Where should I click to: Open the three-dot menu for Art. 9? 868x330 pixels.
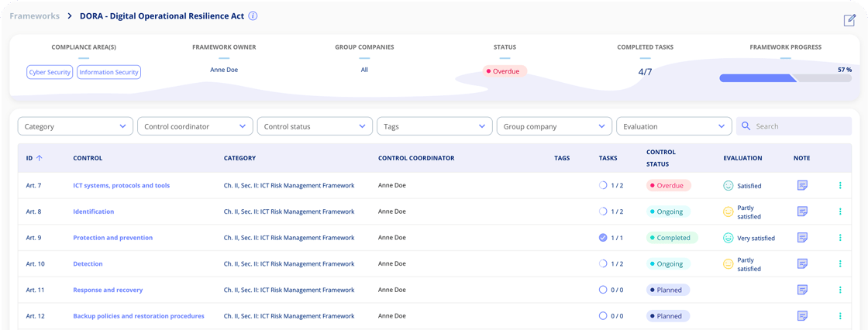click(x=840, y=238)
